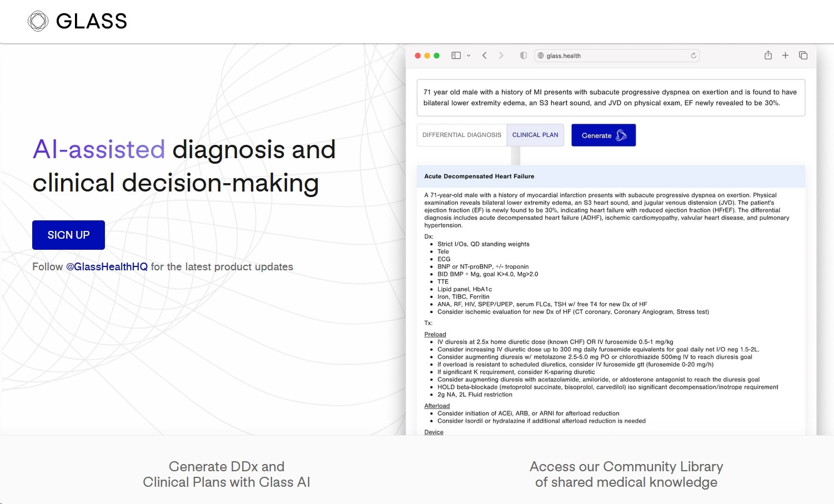Click the globe icon in the address bar
Viewport: 834px width, 504px height.
(541, 56)
